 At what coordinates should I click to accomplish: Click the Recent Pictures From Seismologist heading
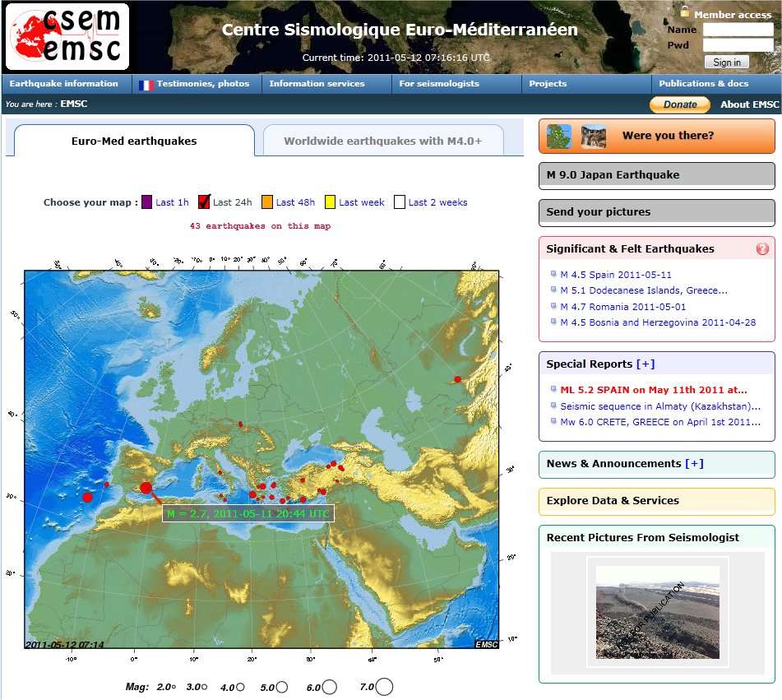pos(642,537)
